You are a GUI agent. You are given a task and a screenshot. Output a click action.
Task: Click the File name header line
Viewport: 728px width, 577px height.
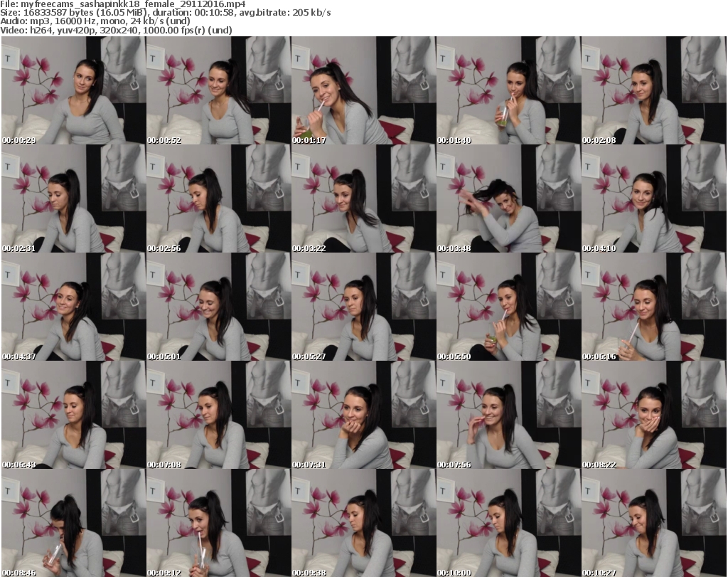point(123,4)
